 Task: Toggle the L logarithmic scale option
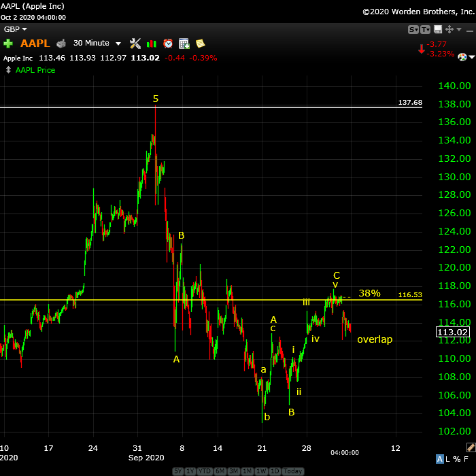447,459
